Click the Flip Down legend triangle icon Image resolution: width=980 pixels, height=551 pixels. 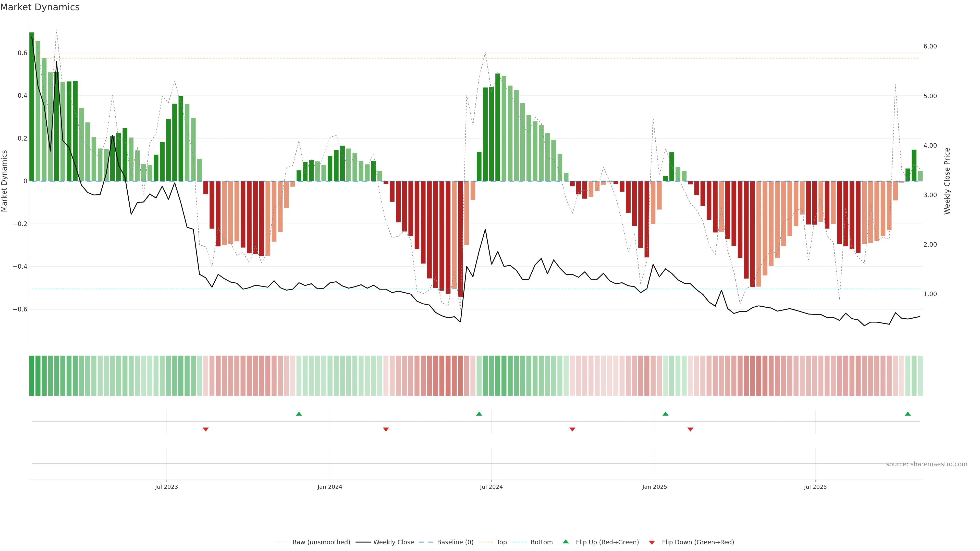pos(652,542)
